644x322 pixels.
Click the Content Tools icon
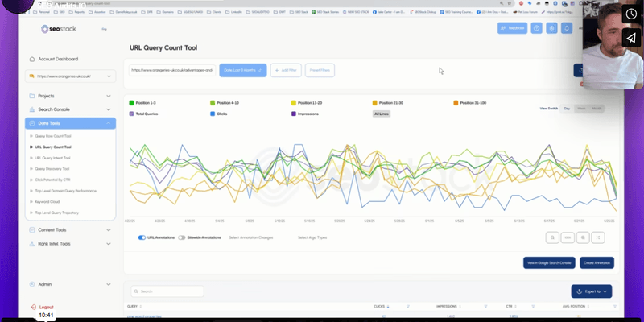[32, 230]
